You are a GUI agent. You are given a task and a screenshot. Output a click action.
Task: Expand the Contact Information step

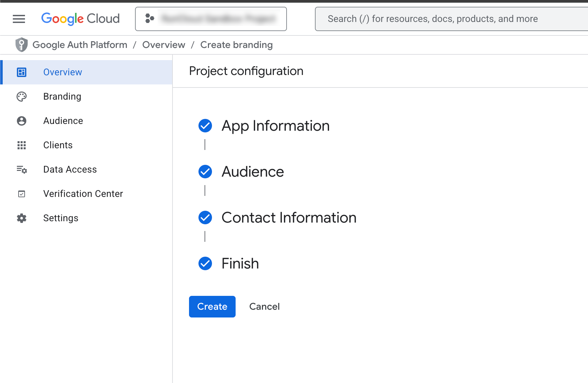pyautogui.click(x=289, y=218)
